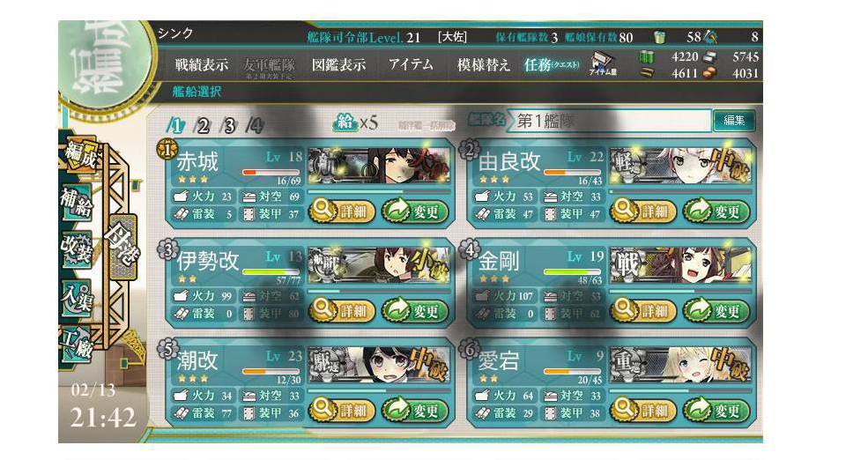Return to 母港 home port icon
868x460 pixels.
[122, 247]
